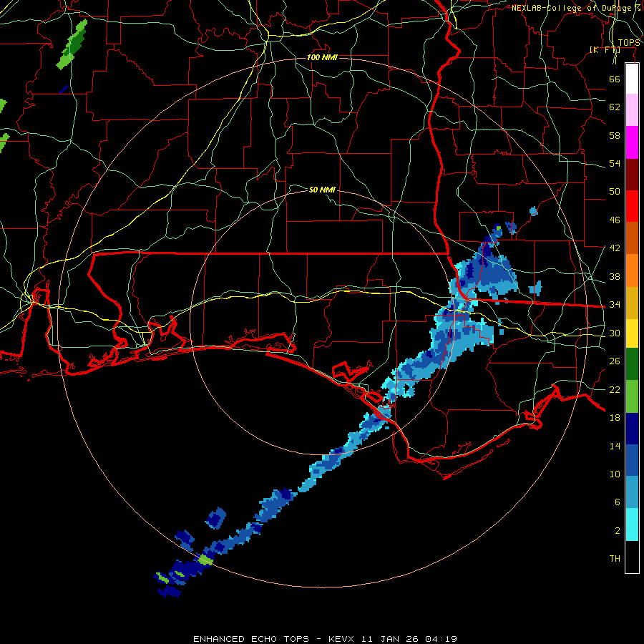Click the 38 label on the scale

(x=615, y=276)
